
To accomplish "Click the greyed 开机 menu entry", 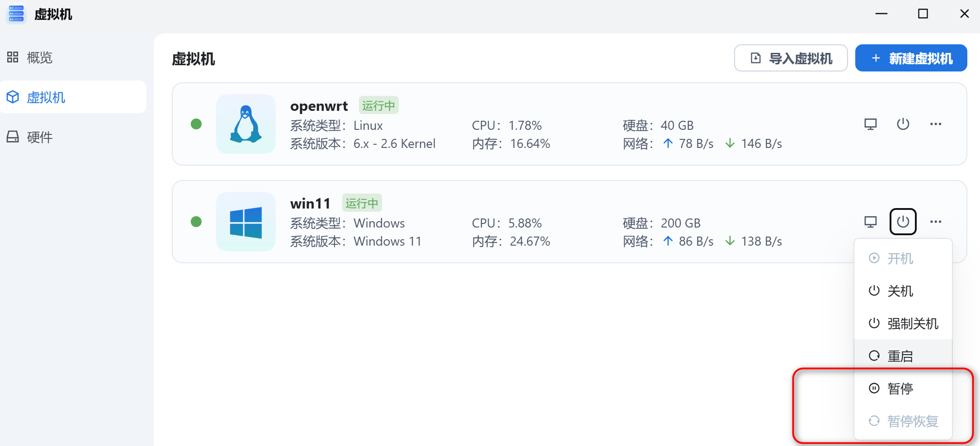I will click(x=900, y=258).
